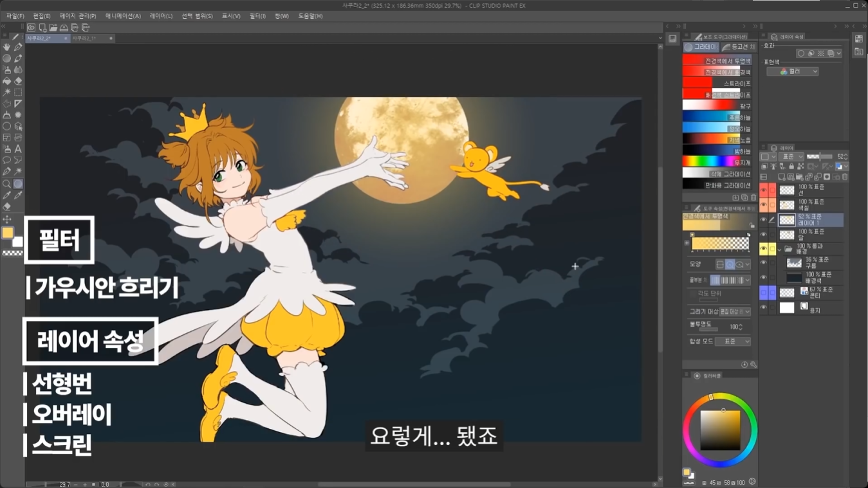Open CLIP STUDIO launcher icon
Viewport: 868px width, 488px height.
point(31,28)
